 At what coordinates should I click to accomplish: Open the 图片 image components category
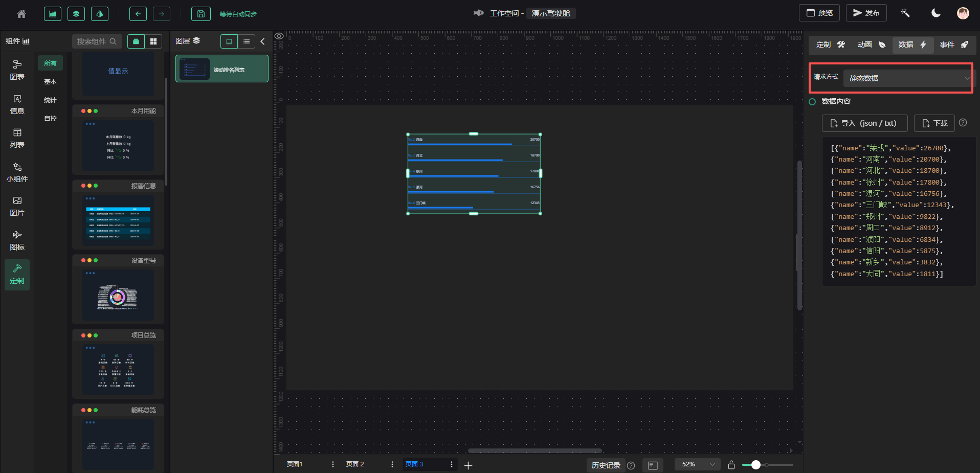[x=17, y=207]
